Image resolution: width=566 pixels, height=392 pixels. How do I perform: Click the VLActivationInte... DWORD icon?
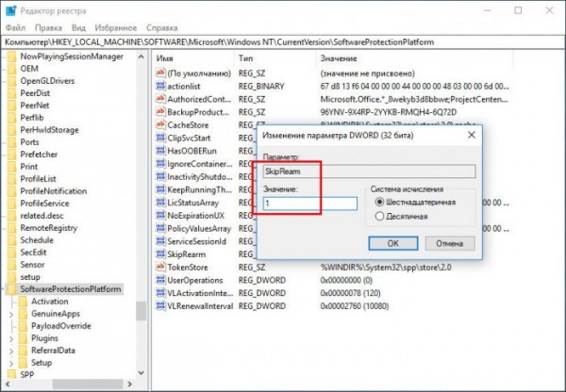point(160,293)
